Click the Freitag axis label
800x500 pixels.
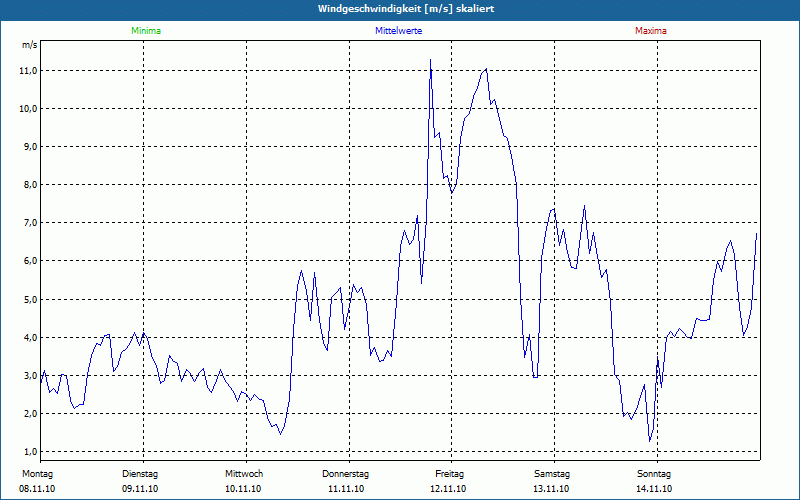point(449,474)
